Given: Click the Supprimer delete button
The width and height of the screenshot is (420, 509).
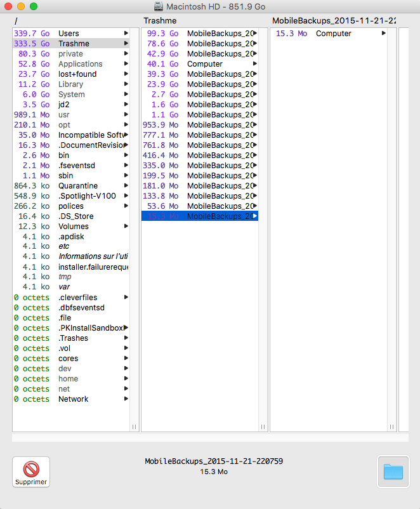Looking at the screenshot, I should tap(31, 472).
